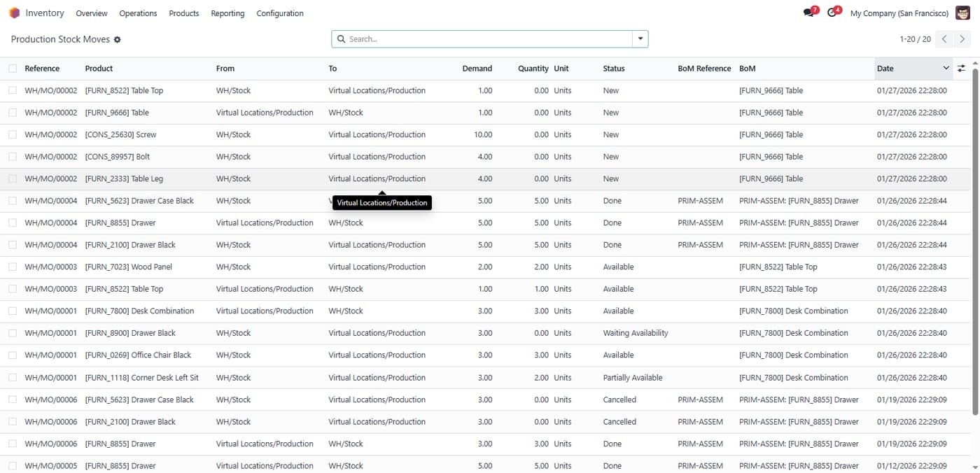980x473 pixels.
Task: Click quantity 2.00 in Corner Desk Left Sit row
Action: 541,377
